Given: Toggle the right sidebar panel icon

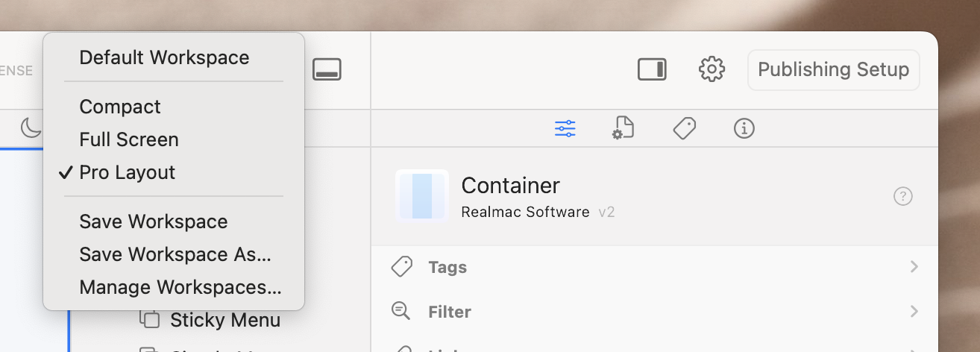Looking at the screenshot, I should click(652, 69).
